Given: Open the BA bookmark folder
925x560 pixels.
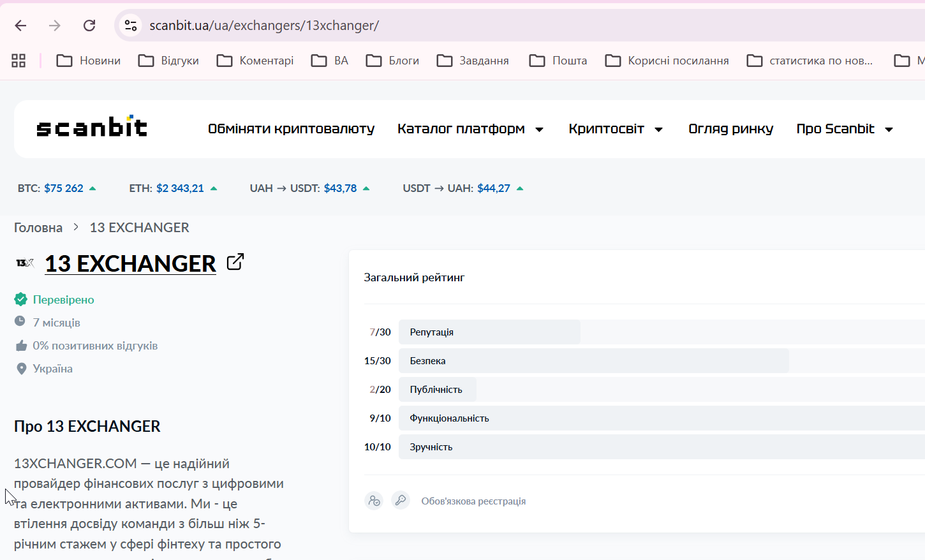Looking at the screenshot, I should click(330, 61).
